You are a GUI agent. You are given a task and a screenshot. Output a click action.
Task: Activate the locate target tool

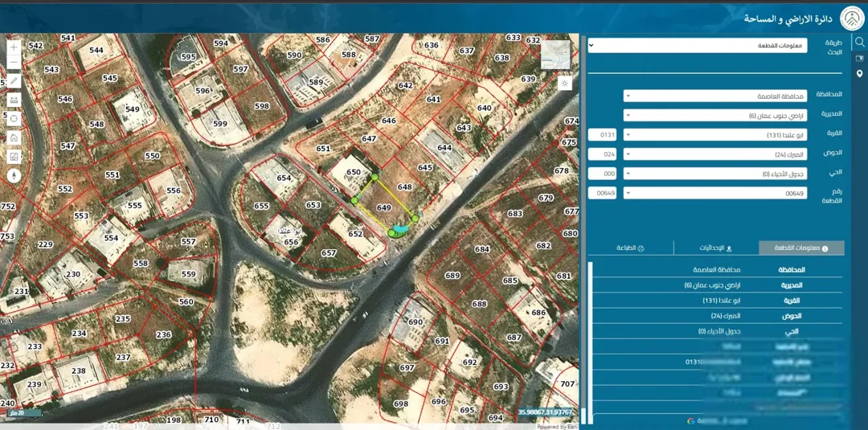coord(14,118)
